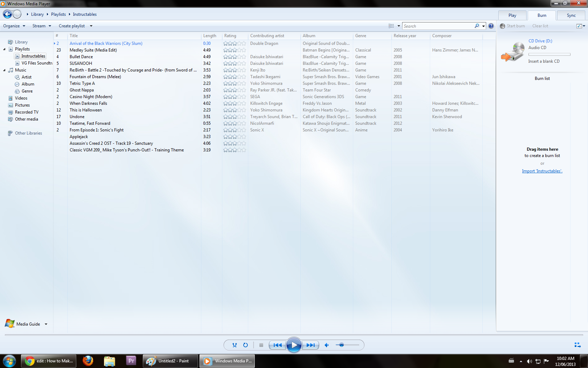Click inside the Search field
Viewport: 588px width, 368px height.
[438, 26]
